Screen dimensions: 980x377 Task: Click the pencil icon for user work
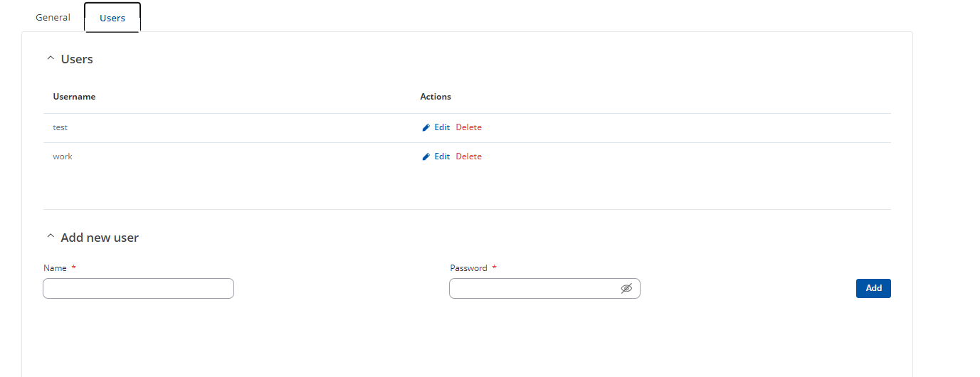[426, 157]
